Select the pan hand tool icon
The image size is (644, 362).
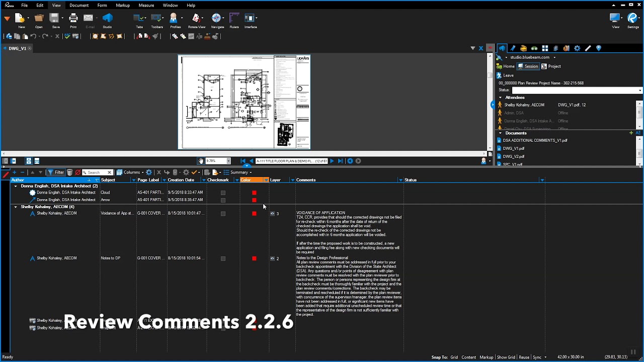(201, 161)
